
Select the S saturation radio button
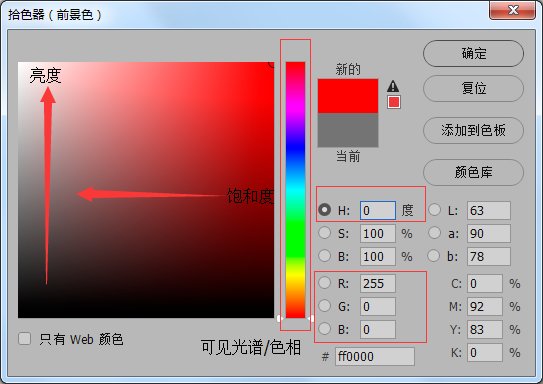click(324, 233)
